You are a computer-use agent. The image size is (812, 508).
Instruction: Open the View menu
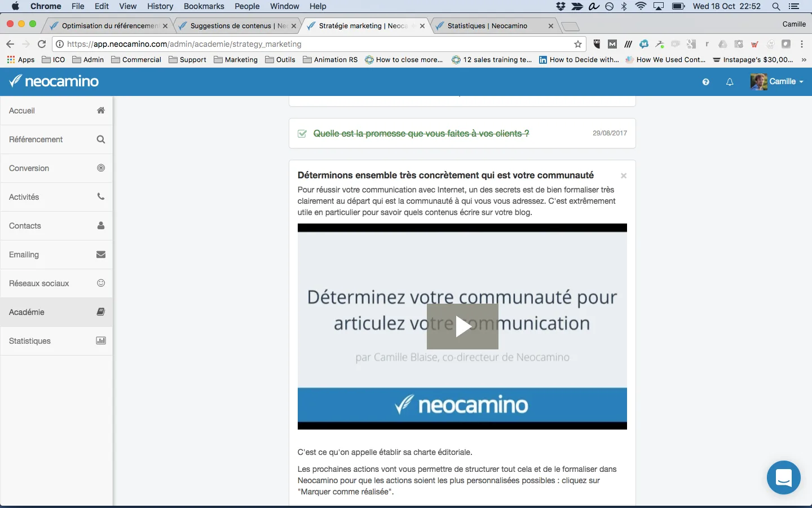click(128, 6)
